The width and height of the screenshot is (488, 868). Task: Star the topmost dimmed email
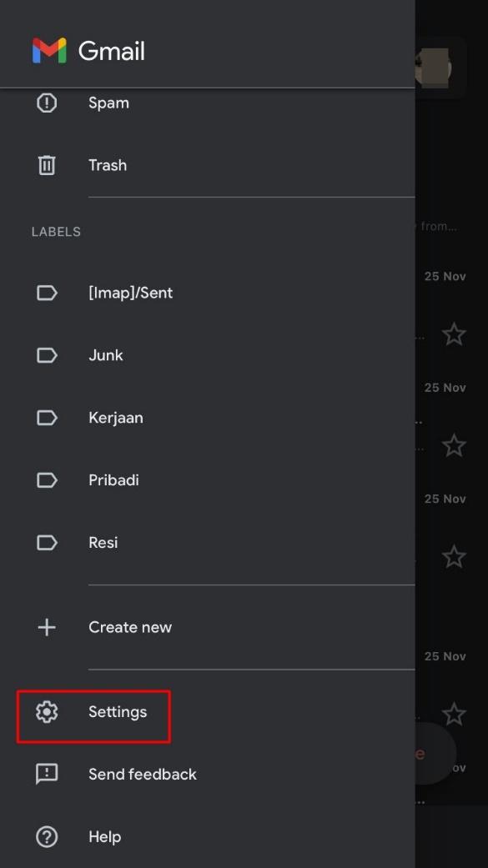(454, 334)
